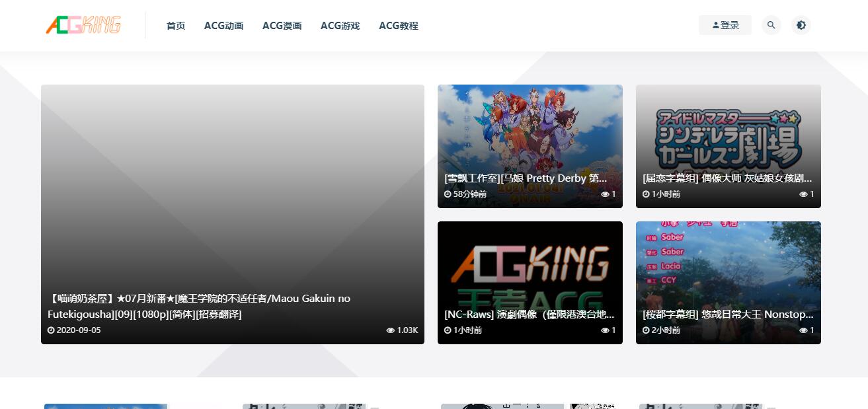Go to the 首页 home tab
This screenshot has height=409, width=868.
coord(176,26)
